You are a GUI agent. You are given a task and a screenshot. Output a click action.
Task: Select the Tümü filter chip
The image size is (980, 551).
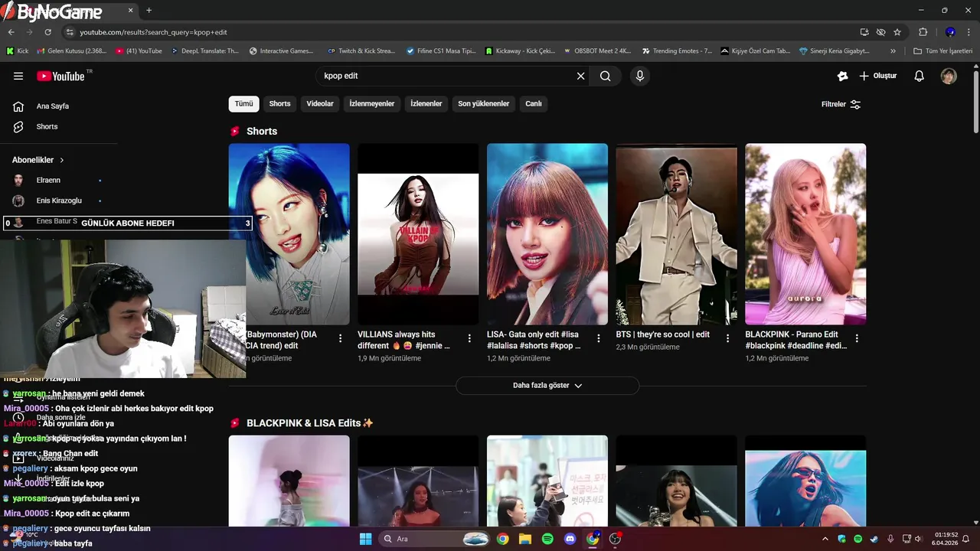pos(243,104)
